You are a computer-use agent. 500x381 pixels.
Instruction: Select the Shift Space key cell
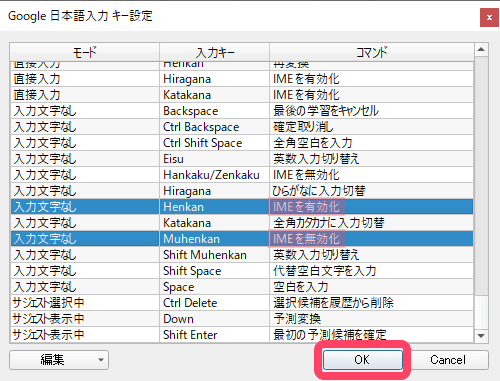click(x=214, y=271)
